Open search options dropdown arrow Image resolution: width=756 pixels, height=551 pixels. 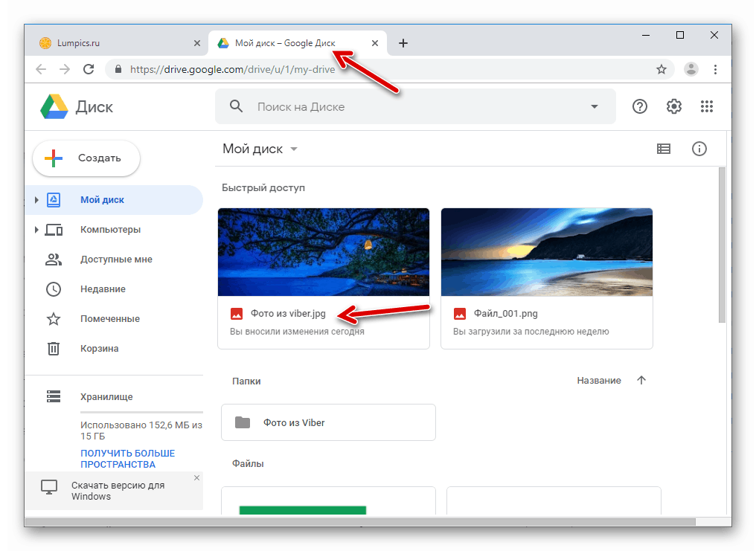[x=595, y=106]
